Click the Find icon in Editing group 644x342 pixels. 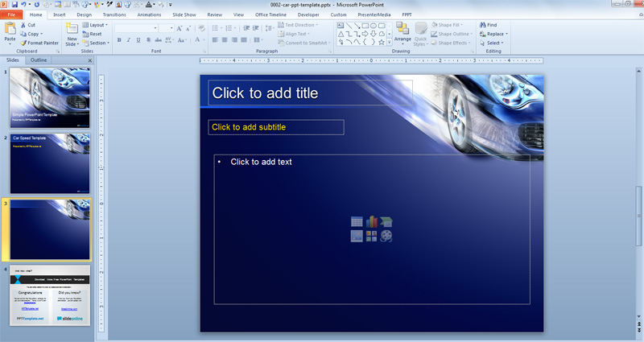pyautogui.click(x=488, y=25)
